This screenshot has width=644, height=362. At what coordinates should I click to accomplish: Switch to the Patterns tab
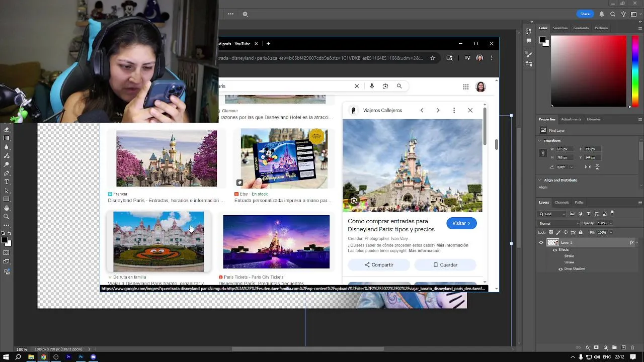(x=601, y=28)
